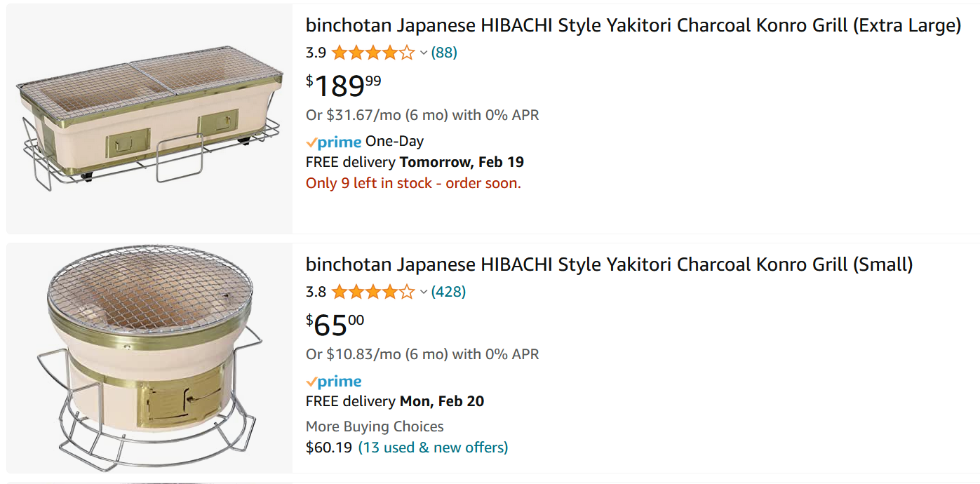
Task: Click the $65.00 price
Action: [x=335, y=325]
